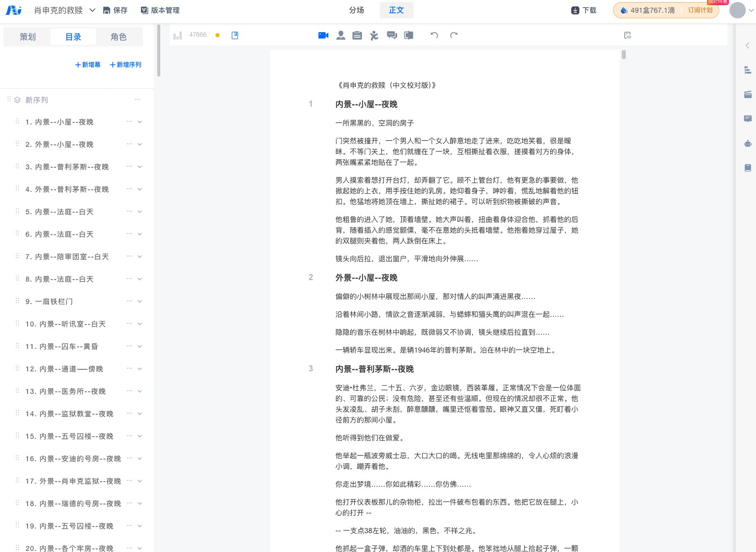Click the 订阅计划 subscription link
Screen dimensions: 756x552
(x=700, y=10)
